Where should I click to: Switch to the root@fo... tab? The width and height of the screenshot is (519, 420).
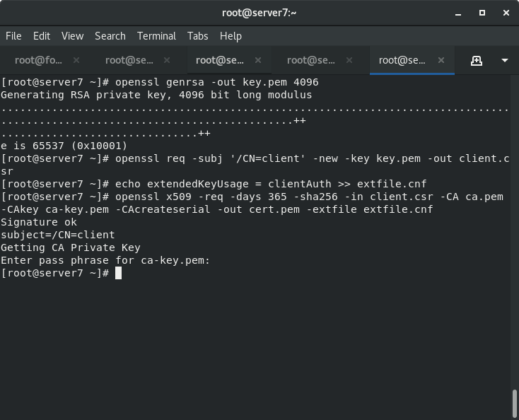point(38,60)
